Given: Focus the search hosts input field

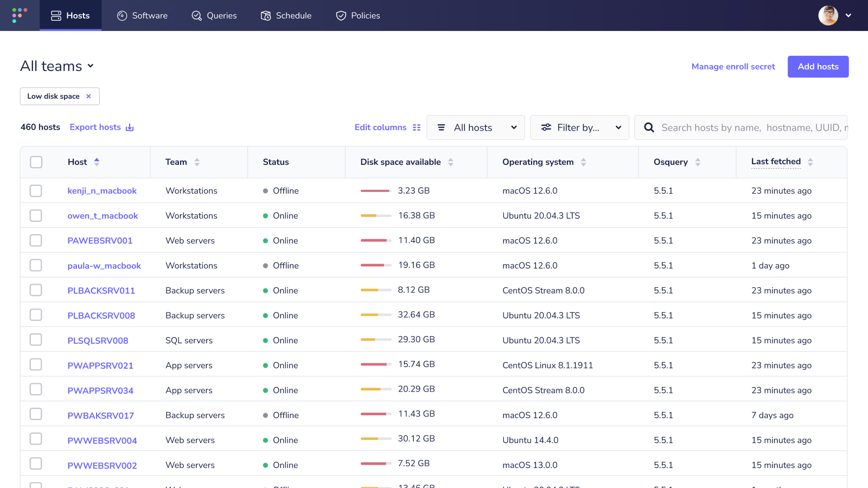Looking at the screenshot, I should tap(741, 127).
